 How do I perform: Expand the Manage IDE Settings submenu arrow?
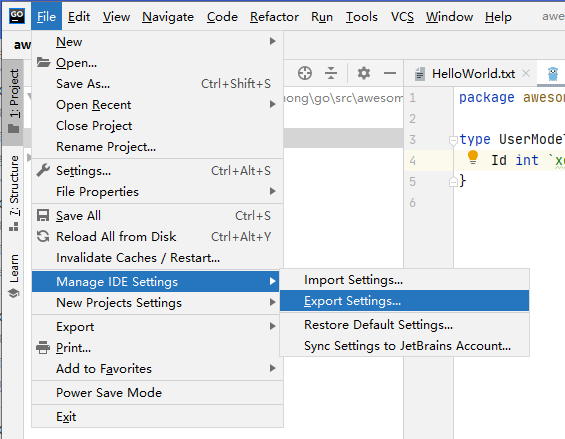pyautogui.click(x=273, y=281)
